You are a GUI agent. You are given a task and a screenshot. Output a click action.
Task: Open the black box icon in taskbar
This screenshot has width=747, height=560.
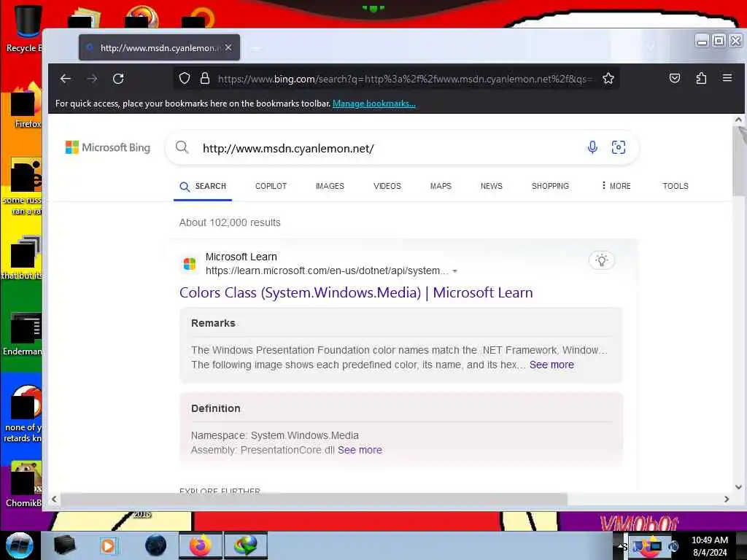[64, 545]
